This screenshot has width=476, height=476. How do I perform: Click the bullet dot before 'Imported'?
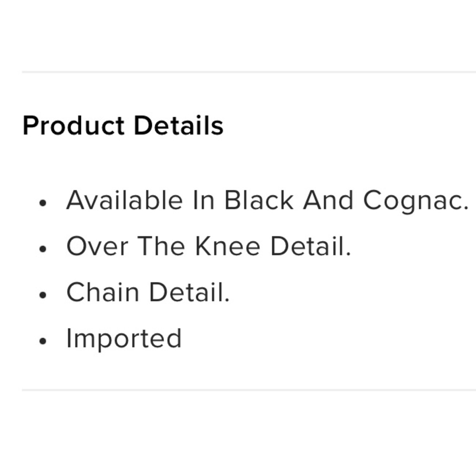tap(43, 341)
